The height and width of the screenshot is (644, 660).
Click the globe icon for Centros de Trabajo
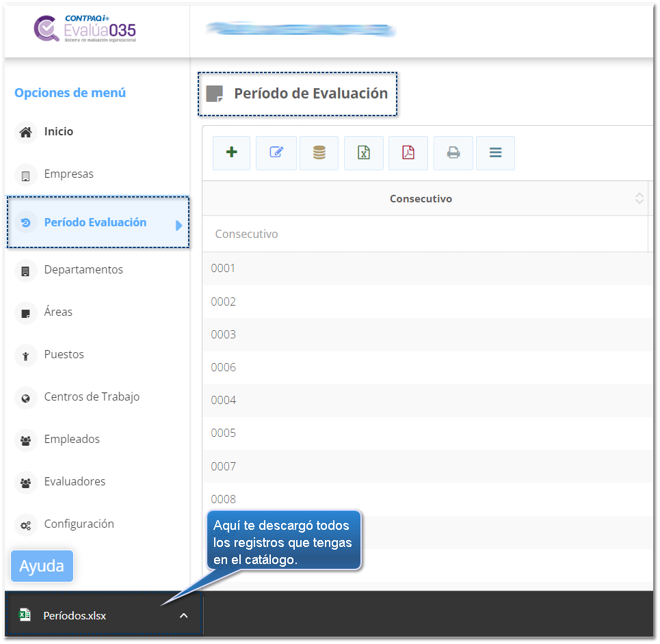(x=26, y=398)
